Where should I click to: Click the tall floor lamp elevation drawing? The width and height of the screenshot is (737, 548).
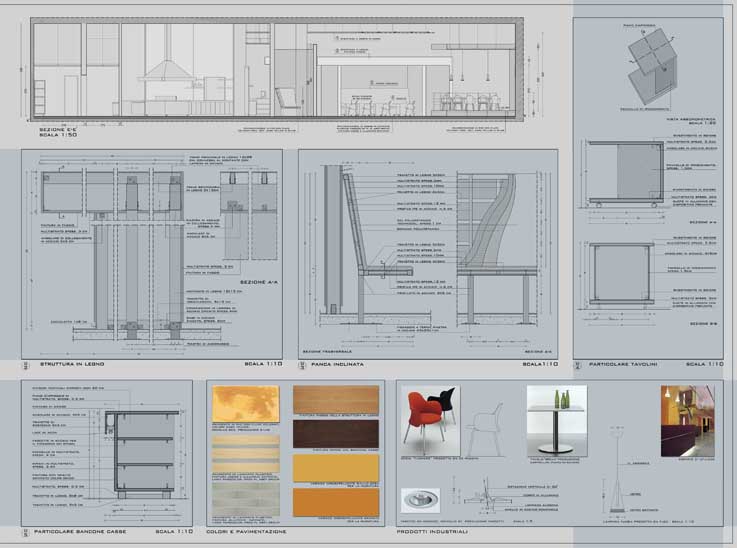617,470
